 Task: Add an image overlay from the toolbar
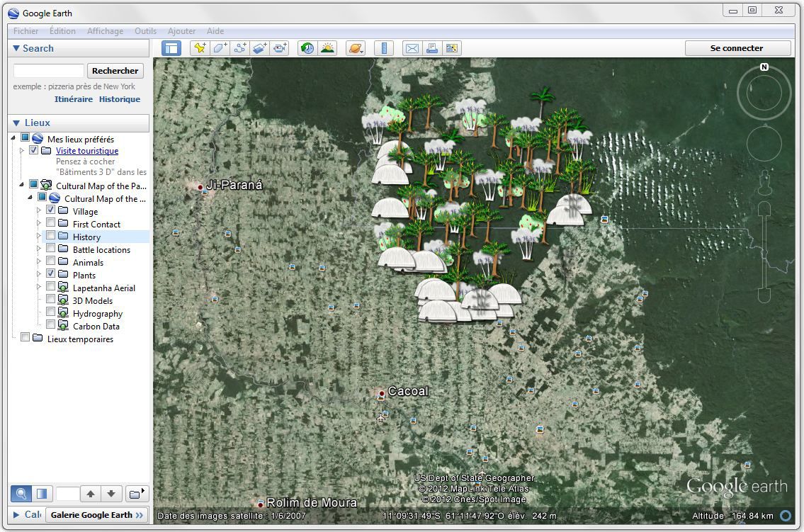pyautogui.click(x=260, y=48)
